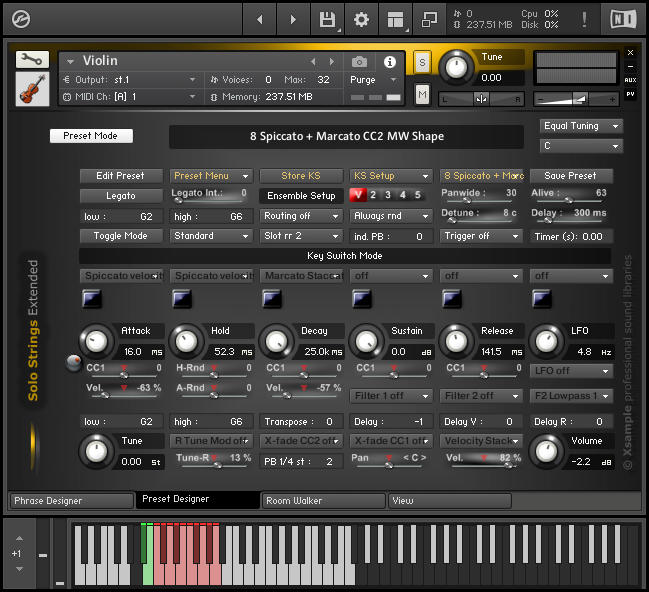Open the instrument info icon

pos(389,62)
